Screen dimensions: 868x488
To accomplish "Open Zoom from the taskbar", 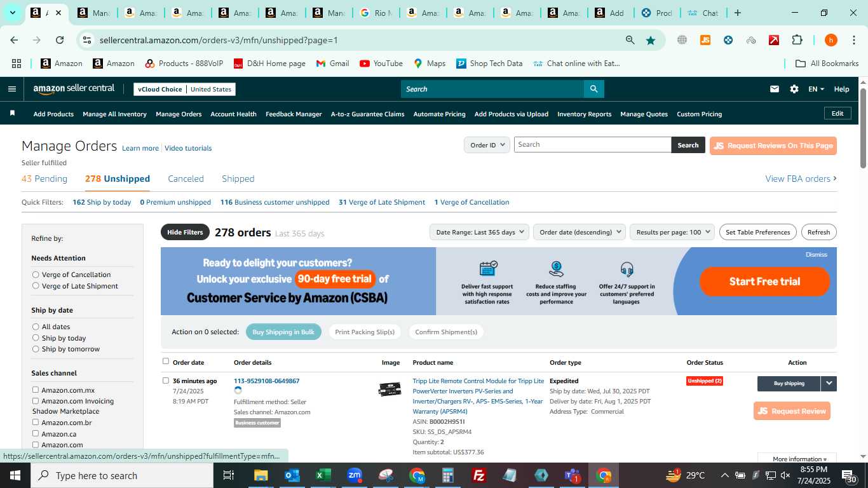I will [354, 475].
